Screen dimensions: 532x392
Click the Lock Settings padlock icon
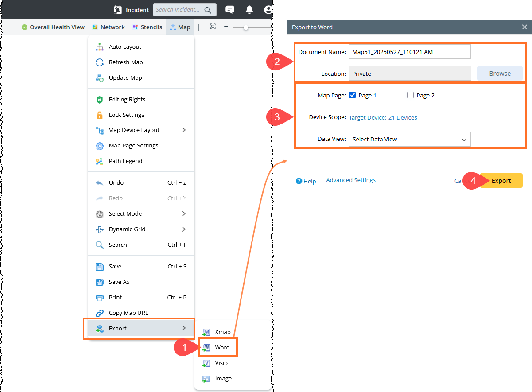(100, 115)
